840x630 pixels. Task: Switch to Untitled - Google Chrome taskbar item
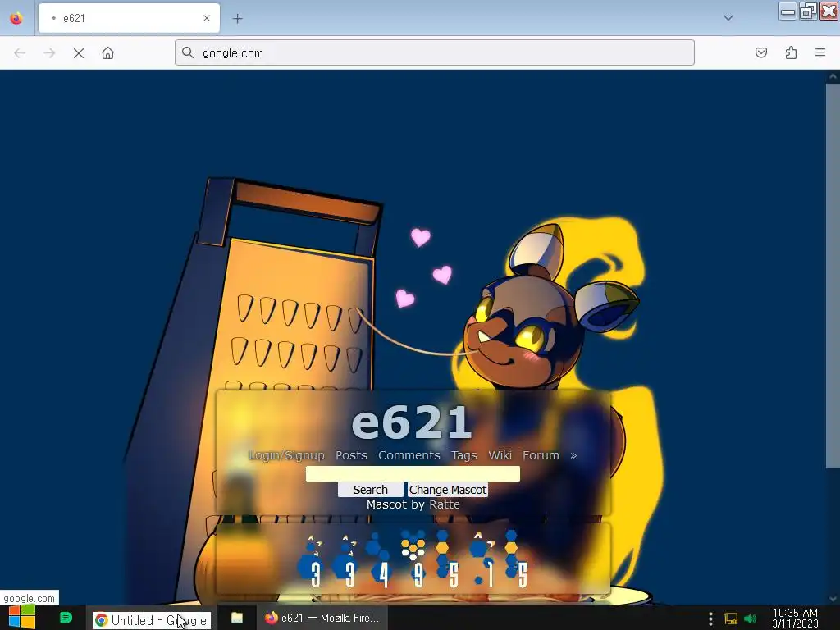tap(152, 620)
